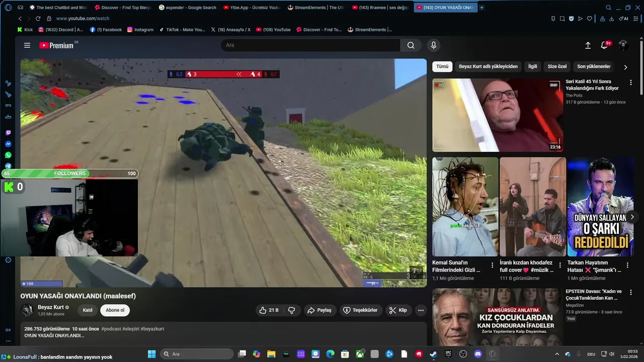This screenshot has height=362, width=644.
Task: Open the Beyaz Kurt channel name link
Action: coord(51,307)
